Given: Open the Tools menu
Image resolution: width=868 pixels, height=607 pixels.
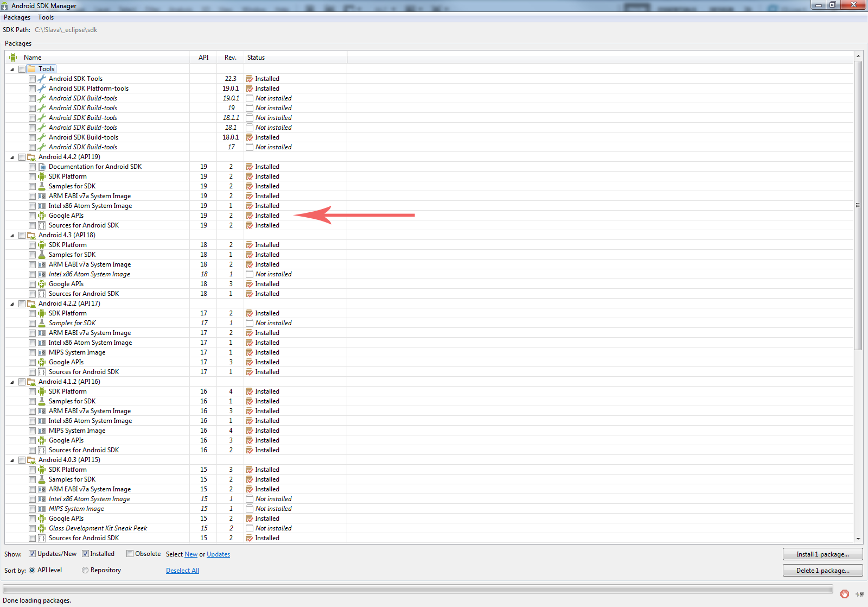Looking at the screenshot, I should pos(46,17).
